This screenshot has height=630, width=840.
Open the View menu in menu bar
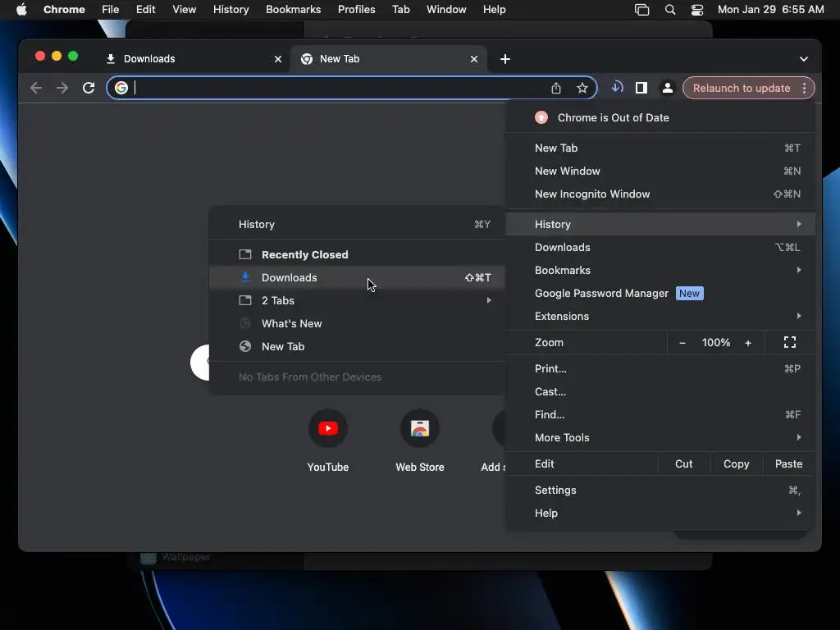[x=184, y=10]
